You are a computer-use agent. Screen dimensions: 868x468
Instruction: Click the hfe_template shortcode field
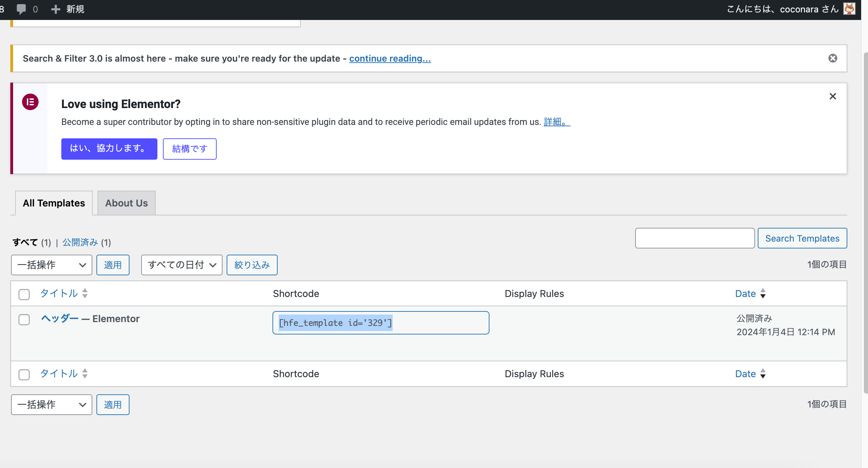[380, 323]
